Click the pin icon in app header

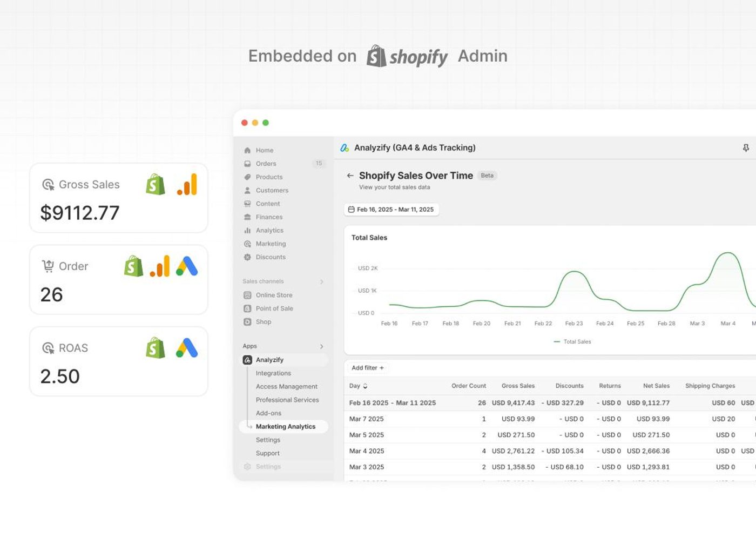(746, 148)
